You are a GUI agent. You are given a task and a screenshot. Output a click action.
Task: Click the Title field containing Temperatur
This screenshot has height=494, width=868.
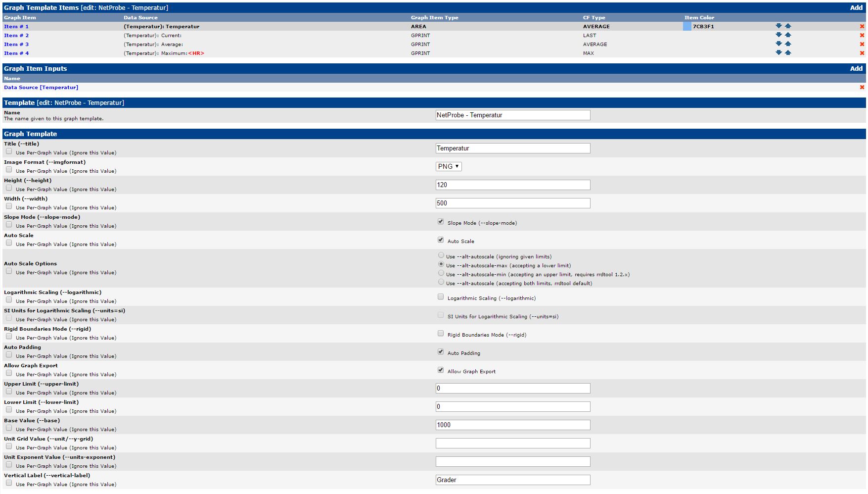pyautogui.click(x=513, y=148)
